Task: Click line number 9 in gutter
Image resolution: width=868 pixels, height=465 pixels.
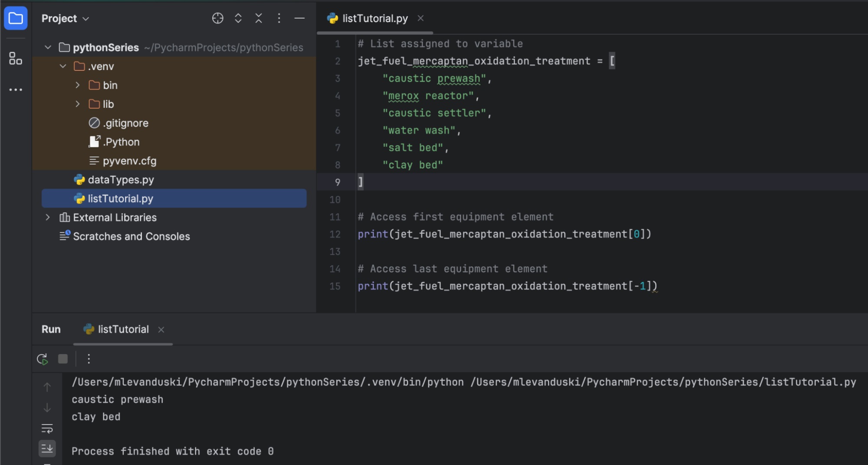Action: click(x=337, y=182)
